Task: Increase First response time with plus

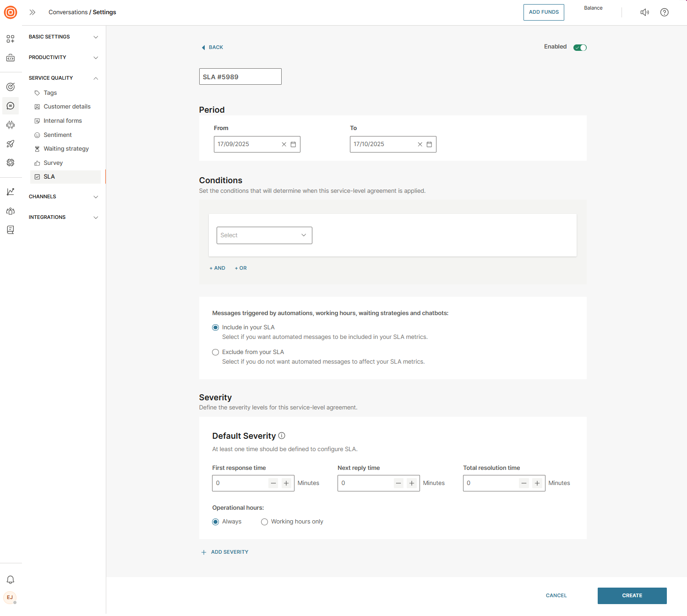Action: (286, 483)
